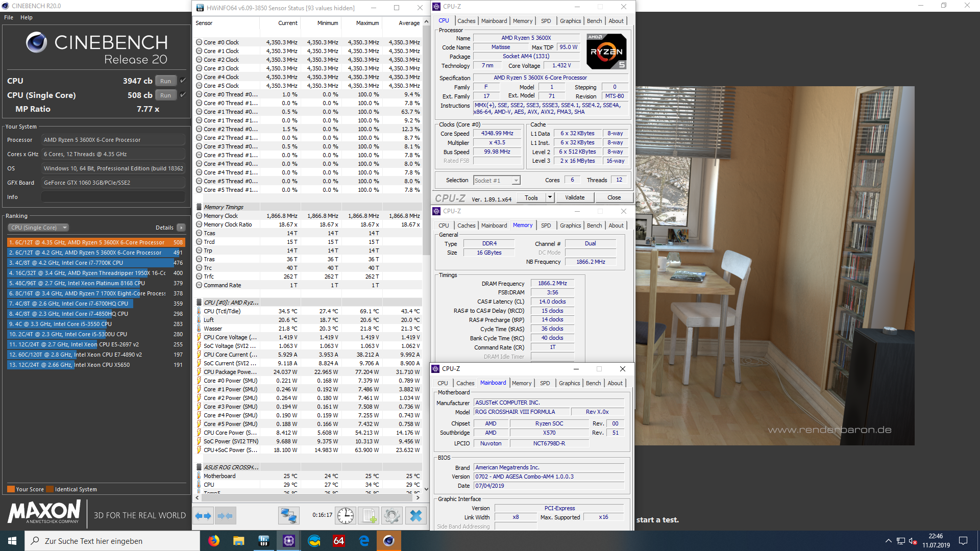Click the HWiNFO horizontal scrollbar
Image resolution: width=980 pixels, height=551 pixels.
click(306, 497)
